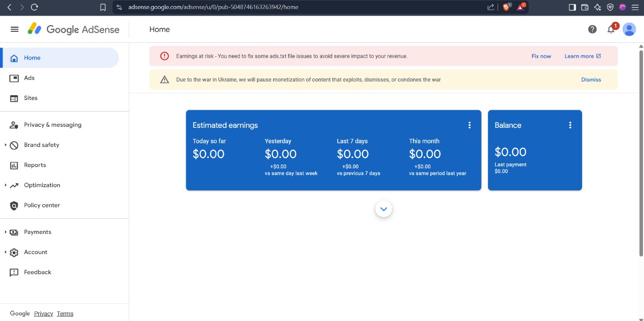Open the Brave Wallet icon
644x321 pixels.
click(x=585, y=7)
